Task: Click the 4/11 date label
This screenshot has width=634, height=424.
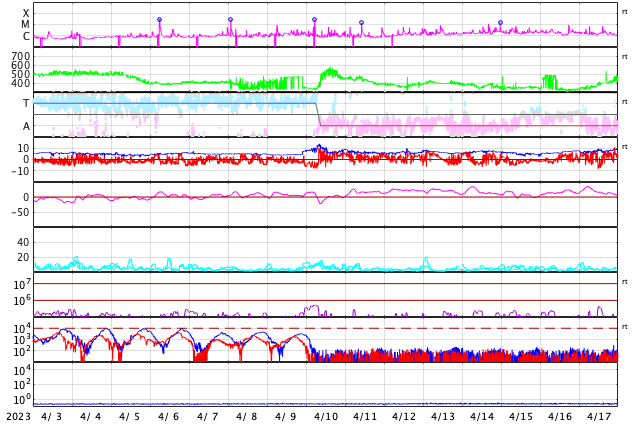Action: [x=365, y=417]
